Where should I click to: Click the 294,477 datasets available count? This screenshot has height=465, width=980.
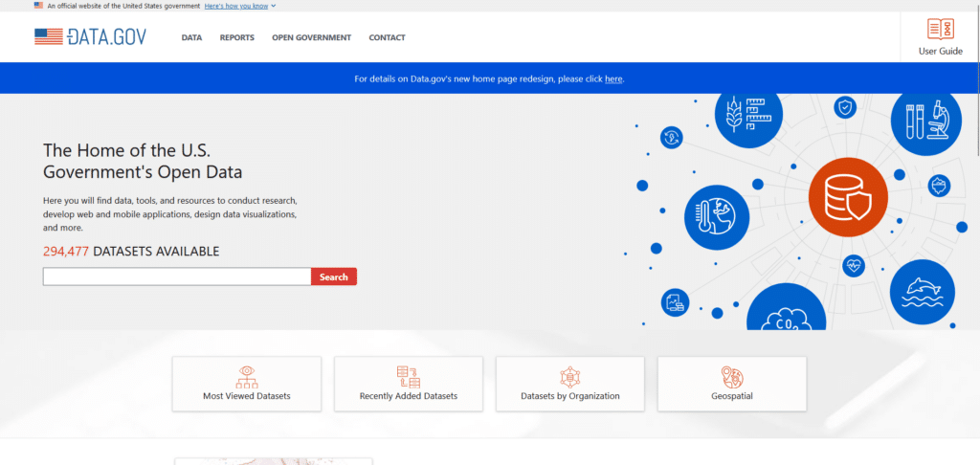click(131, 252)
